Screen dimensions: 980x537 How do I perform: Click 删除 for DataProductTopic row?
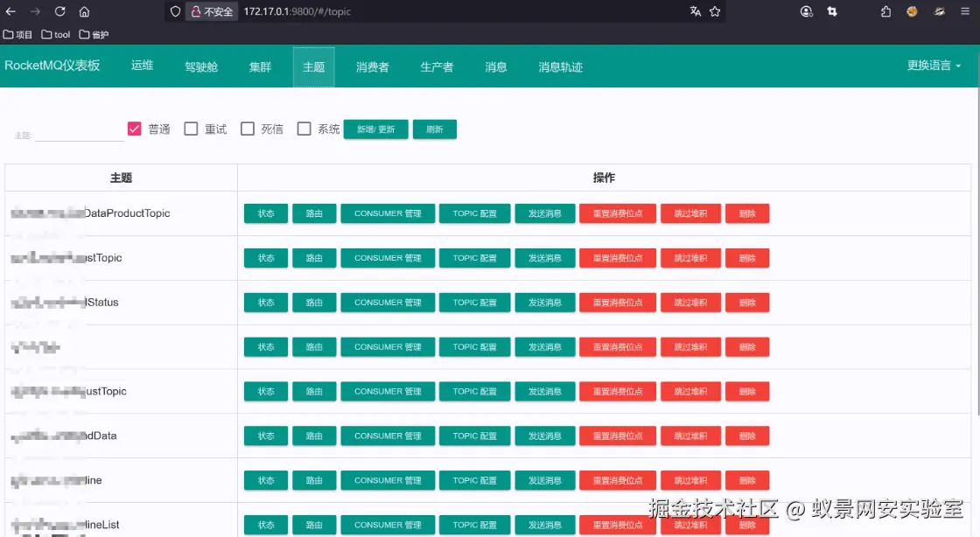click(747, 213)
